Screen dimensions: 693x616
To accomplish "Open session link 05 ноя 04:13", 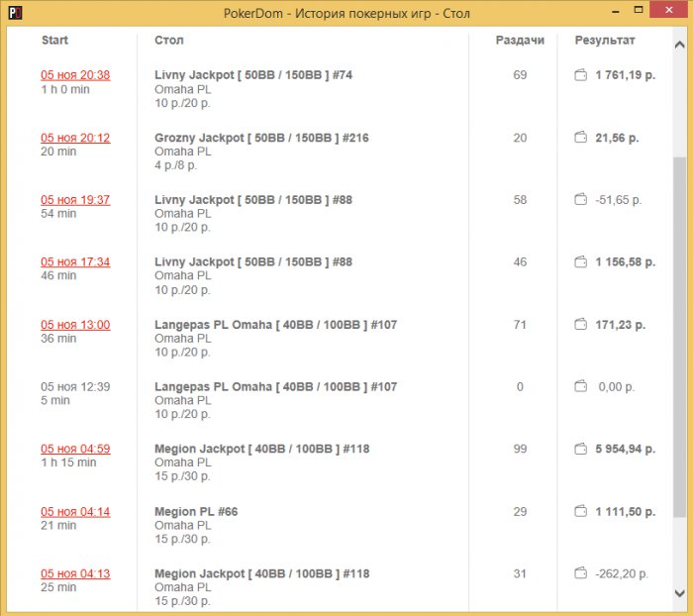I will (75, 574).
